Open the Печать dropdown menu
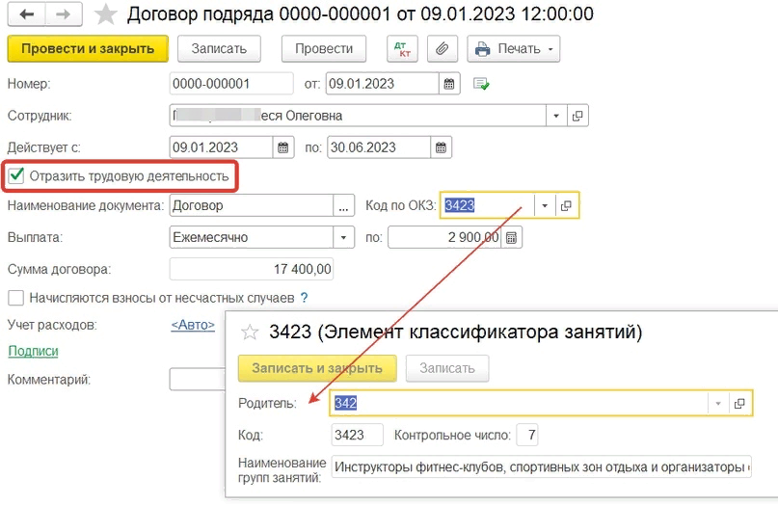The height and width of the screenshot is (532, 778). (514, 48)
